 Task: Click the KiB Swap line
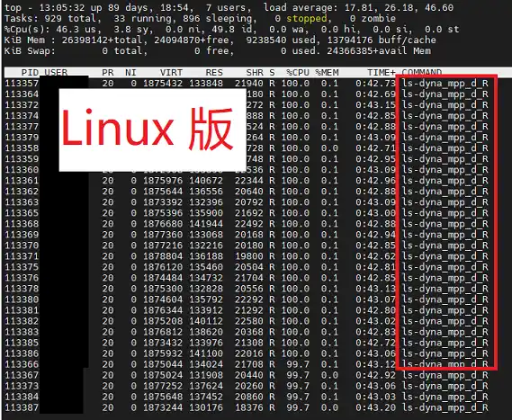[218, 51]
